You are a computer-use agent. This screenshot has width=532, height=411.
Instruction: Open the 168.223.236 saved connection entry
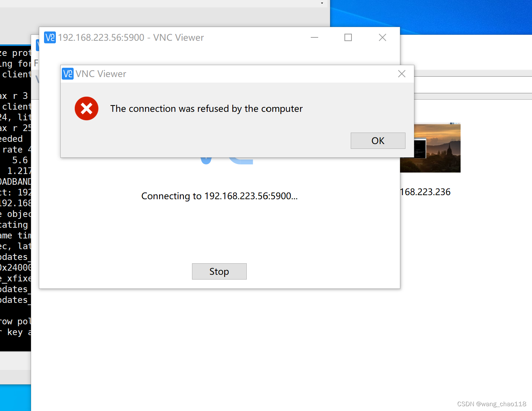click(x=425, y=192)
